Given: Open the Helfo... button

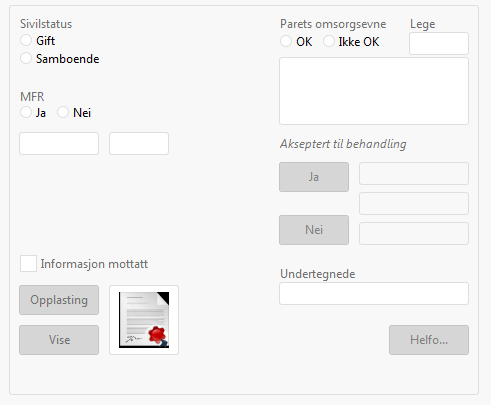Looking at the screenshot, I should (x=429, y=340).
